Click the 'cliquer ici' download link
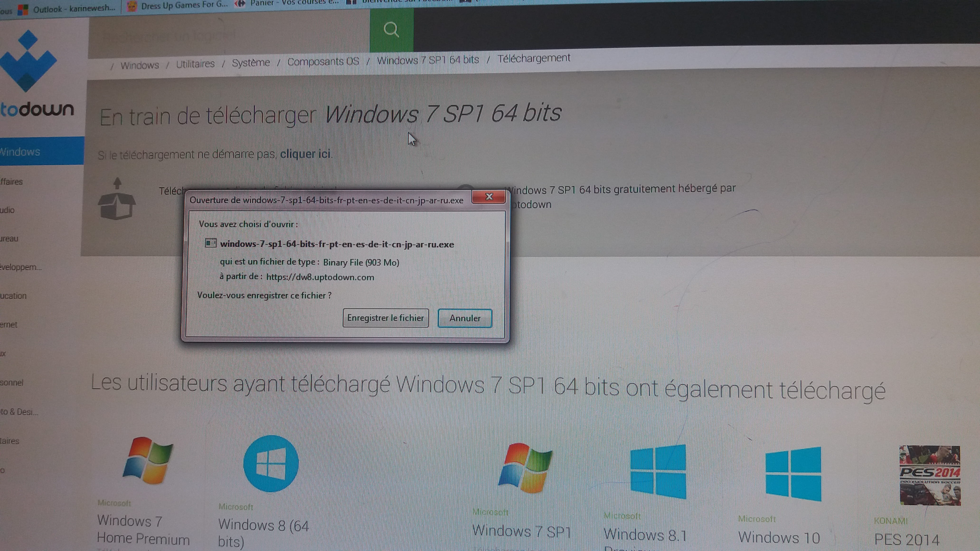This screenshot has height=551, width=980. click(x=305, y=154)
